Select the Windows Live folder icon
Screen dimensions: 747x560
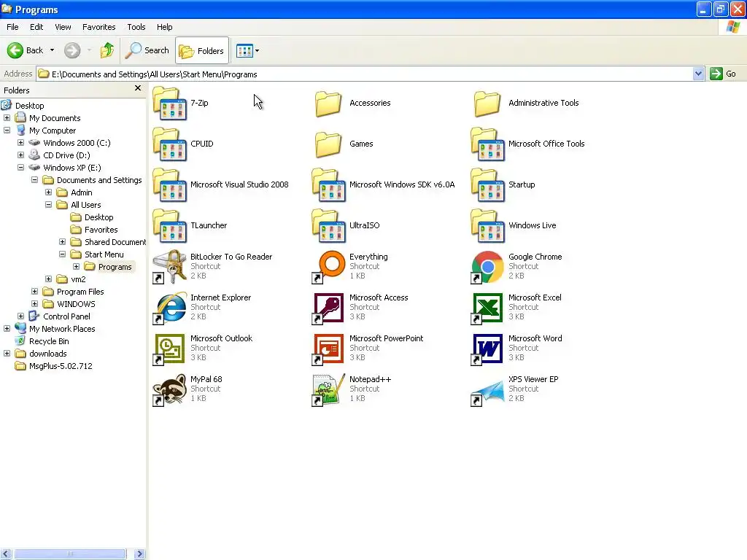tap(488, 226)
